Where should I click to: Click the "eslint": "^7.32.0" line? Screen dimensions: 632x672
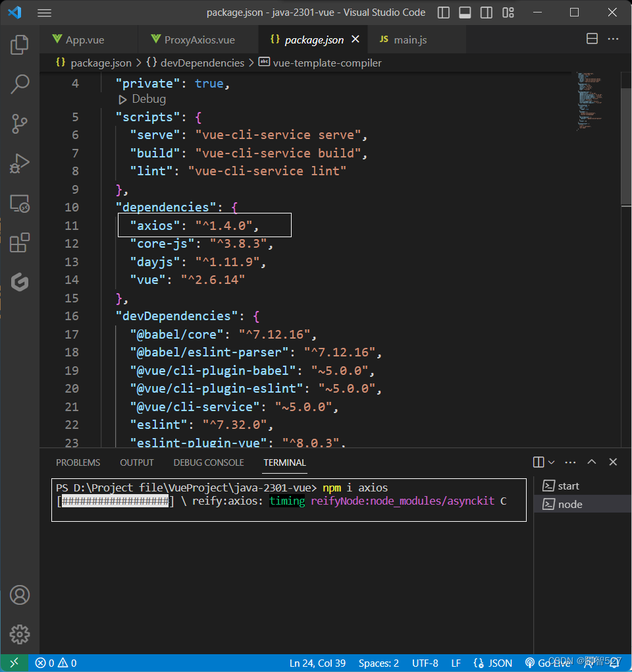coord(201,425)
